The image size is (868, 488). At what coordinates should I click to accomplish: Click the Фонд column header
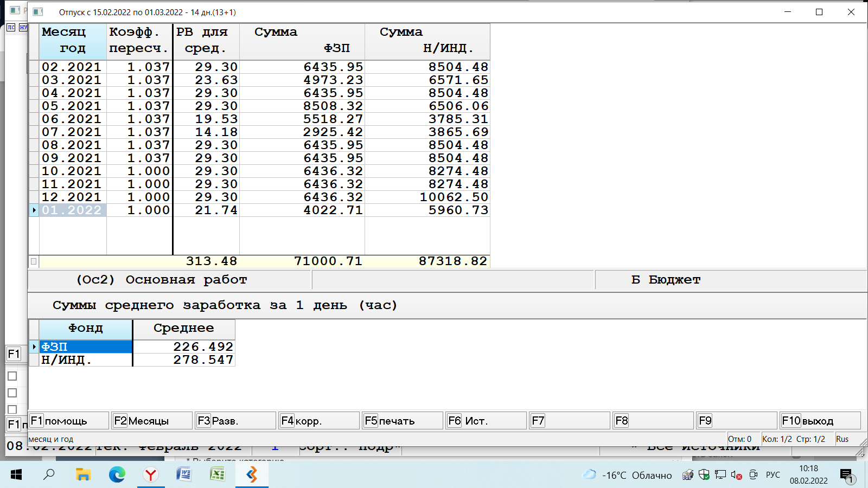point(86,329)
